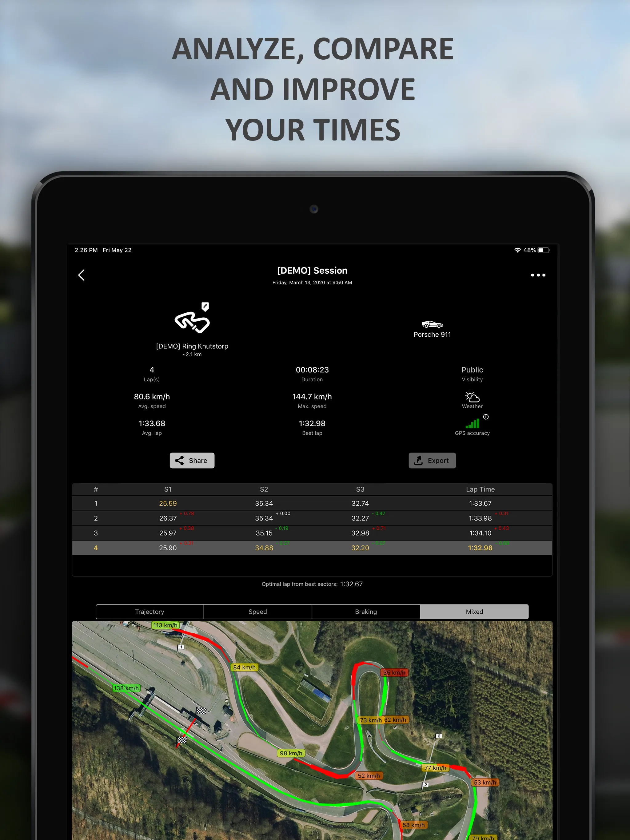
Task: Click the Porsche 911 car icon
Action: tap(433, 323)
